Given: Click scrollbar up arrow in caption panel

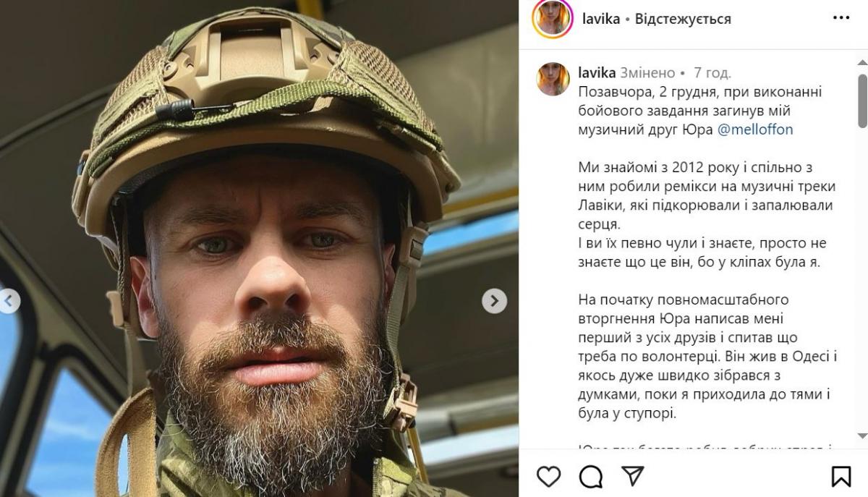Looking at the screenshot, I should (x=862, y=59).
